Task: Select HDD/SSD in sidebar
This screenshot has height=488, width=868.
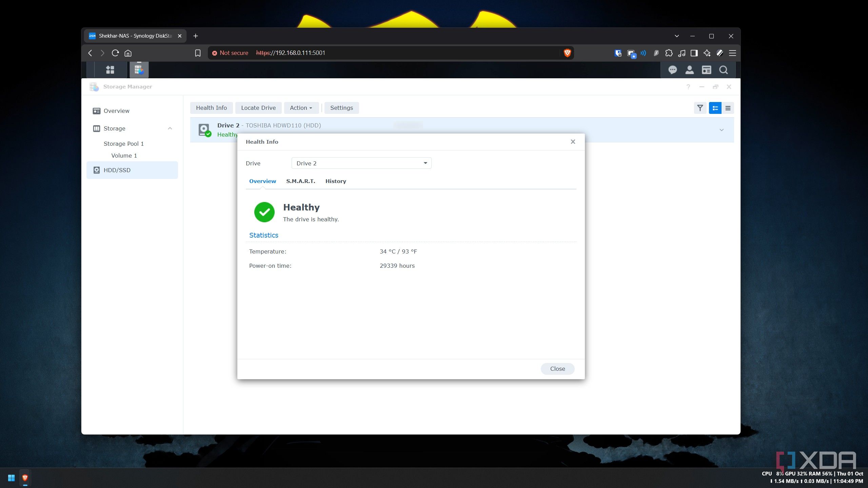Action: pyautogui.click(x=132, y=170)
